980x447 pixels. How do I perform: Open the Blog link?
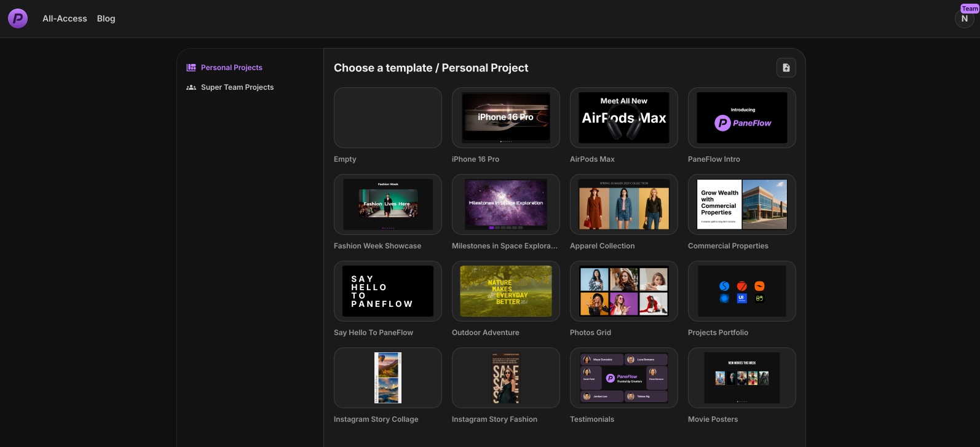(106, 18)
